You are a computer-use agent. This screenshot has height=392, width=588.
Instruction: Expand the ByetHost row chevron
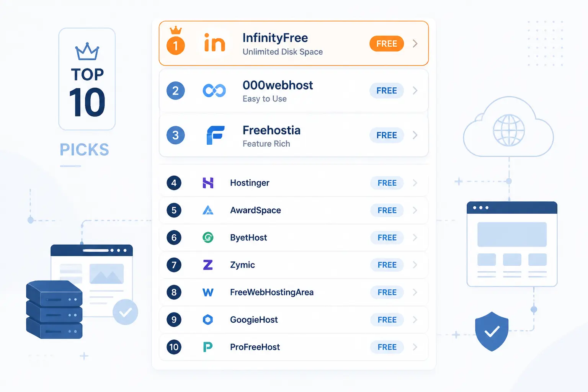(x=415, y=238)
